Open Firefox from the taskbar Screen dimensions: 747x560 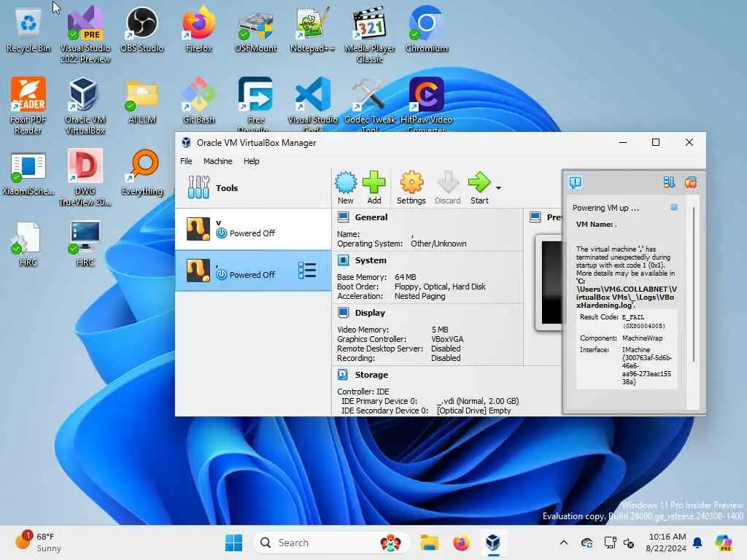tap(461, 542)
